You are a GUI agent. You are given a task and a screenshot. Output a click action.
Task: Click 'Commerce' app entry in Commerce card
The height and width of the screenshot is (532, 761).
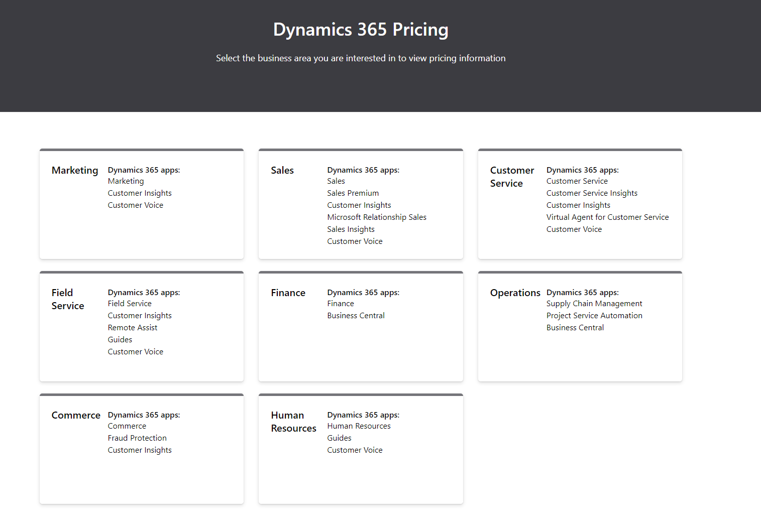pyautogui.click(x=127, y=426)
